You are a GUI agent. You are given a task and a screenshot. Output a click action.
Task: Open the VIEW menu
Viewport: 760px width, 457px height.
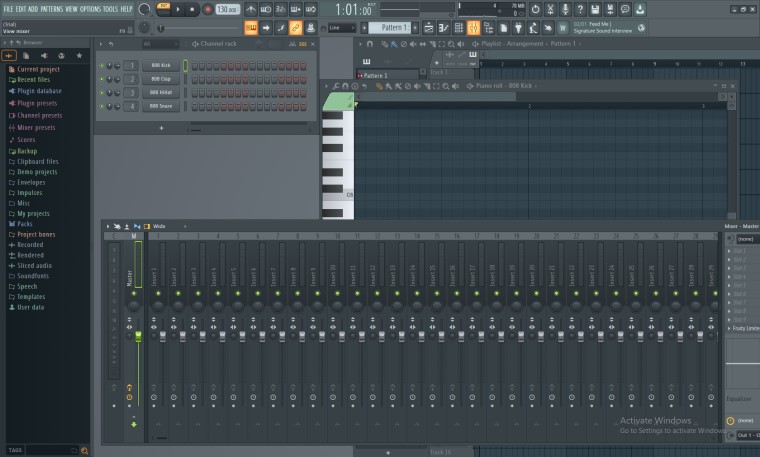(x=71, y=9)
